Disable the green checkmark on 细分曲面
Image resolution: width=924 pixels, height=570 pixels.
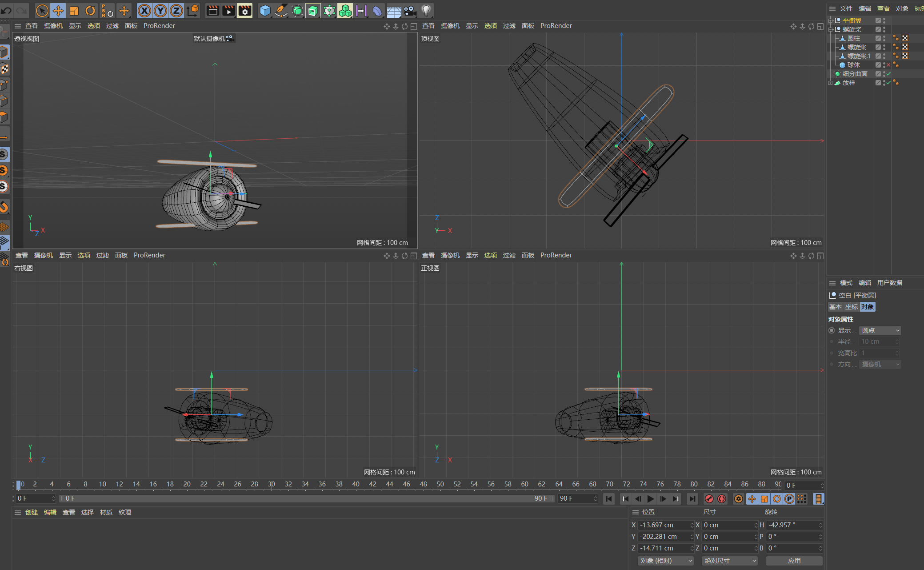(888, 74)
